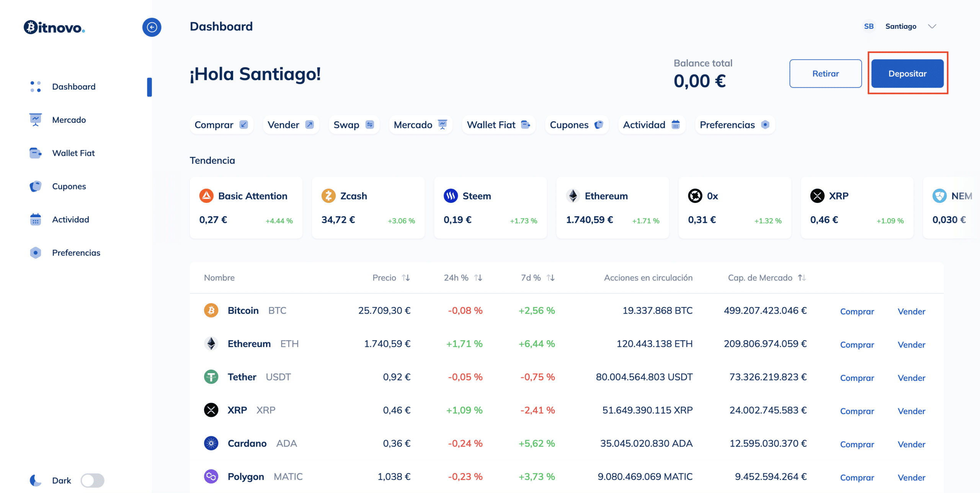This screenshot has height=493, width=980.
Task: Sort table by Precio column arrows
Action: coord(406,278)
